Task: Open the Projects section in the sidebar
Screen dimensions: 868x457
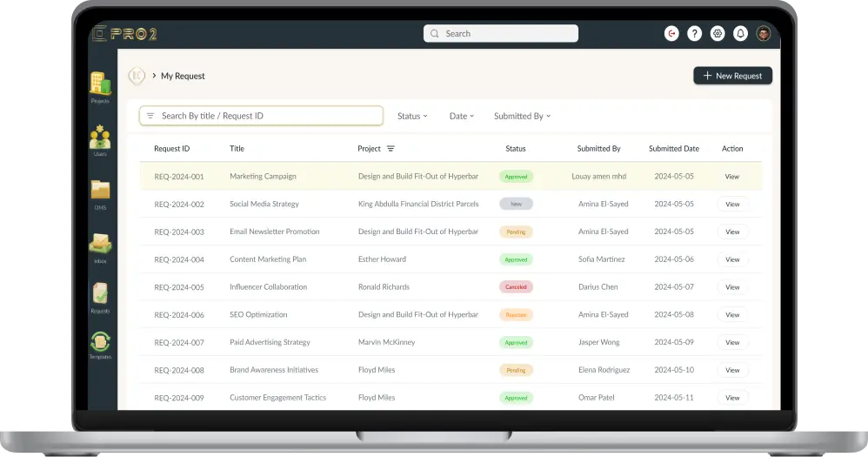Action: tap(100, 85)
